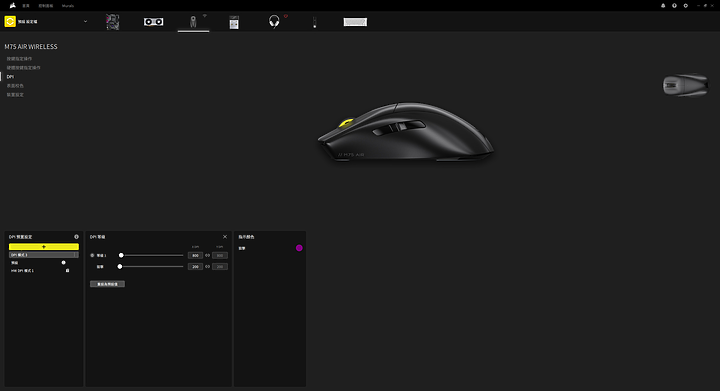This screenshot has height=391, width=720.
Task: Open the last sidebar item, two below DPI
Action: 15,95
